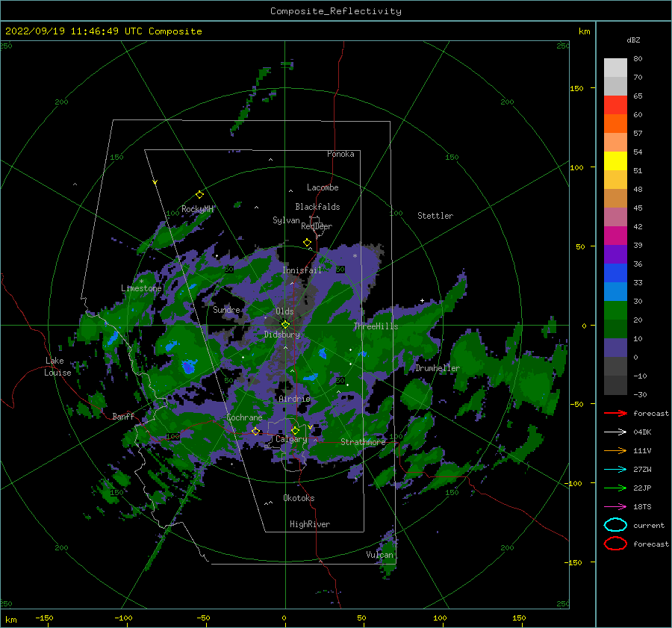
Task: Click the cyan 27ZW arrow legend icon
Action: point(615,470)
